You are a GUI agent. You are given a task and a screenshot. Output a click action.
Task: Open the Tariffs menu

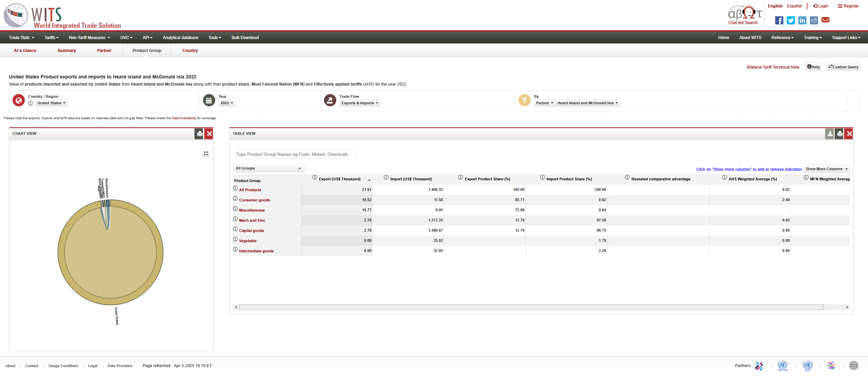point(52,38)
